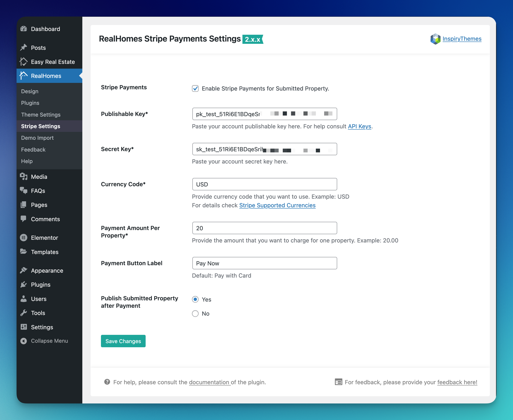Click the Currency Code field with USD

(264, 184)
